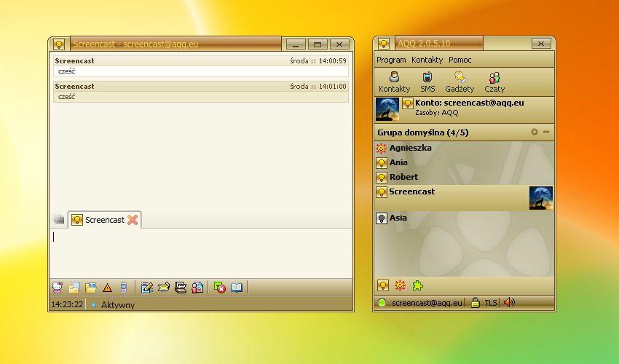Open the SMS toolbar button
Screen dimensions: 619x364
point(427,82)
